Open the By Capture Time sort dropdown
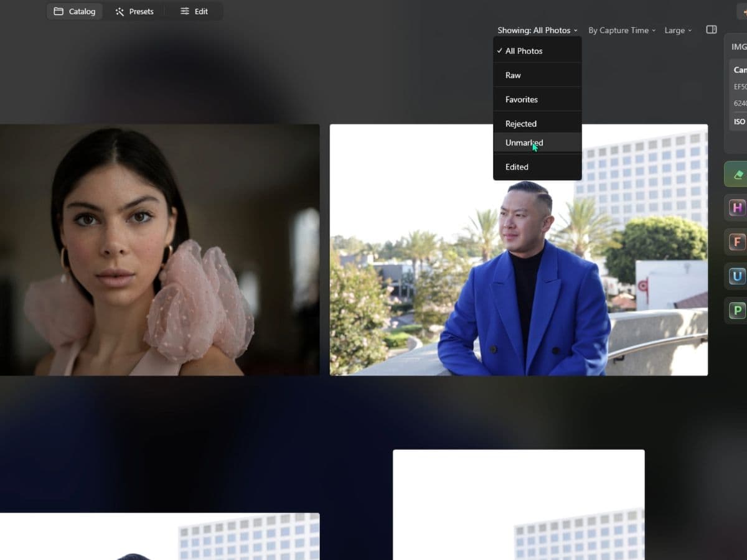Viewport: 747px width, 560px height. [x=622, y=30]
